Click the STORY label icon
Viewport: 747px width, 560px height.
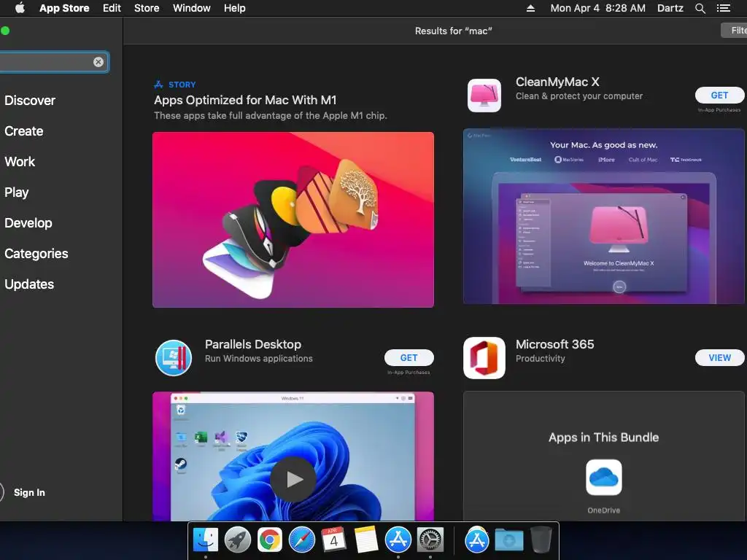(x=158, y=85)
